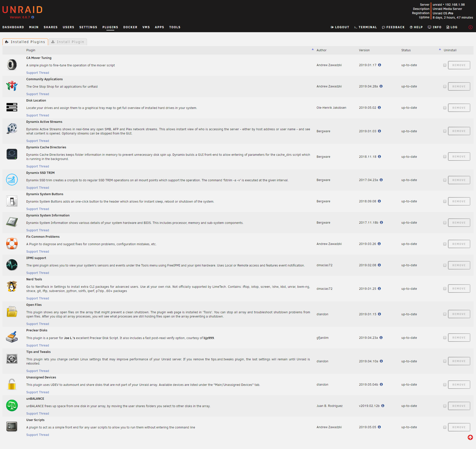Tick the uninstall checkbox for Unassigned Devices
This screenshot has width=476, height=449.
pos(445,385)
